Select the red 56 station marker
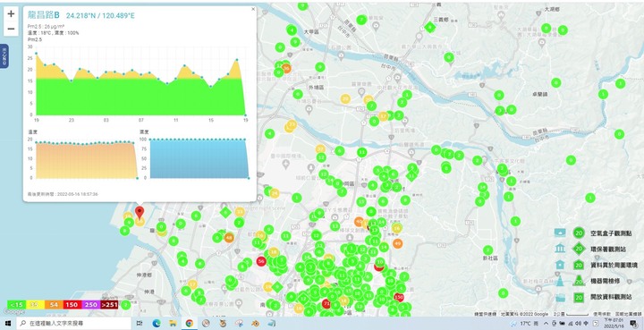Viewport: 644px width, 330px height. tap(261, 261)
